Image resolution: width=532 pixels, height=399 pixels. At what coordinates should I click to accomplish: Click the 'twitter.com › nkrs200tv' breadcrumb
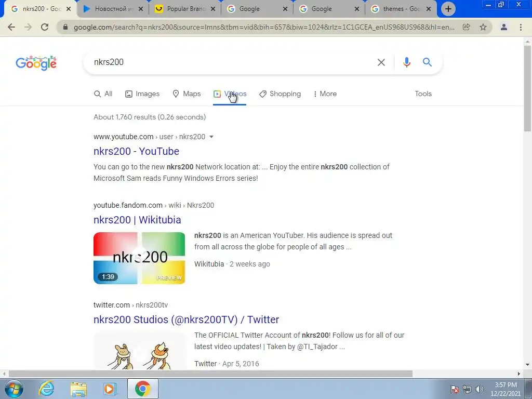(x=130, y=305)
